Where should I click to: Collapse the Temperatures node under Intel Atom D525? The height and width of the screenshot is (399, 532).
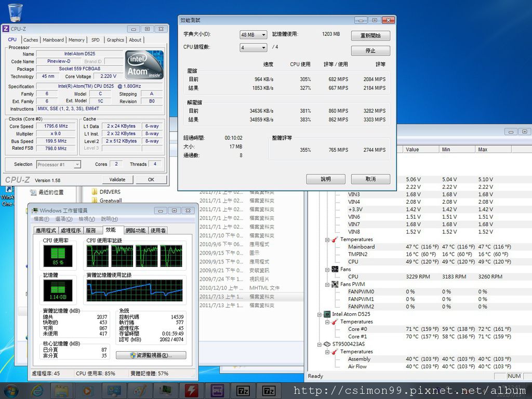[x=327, y=322]
